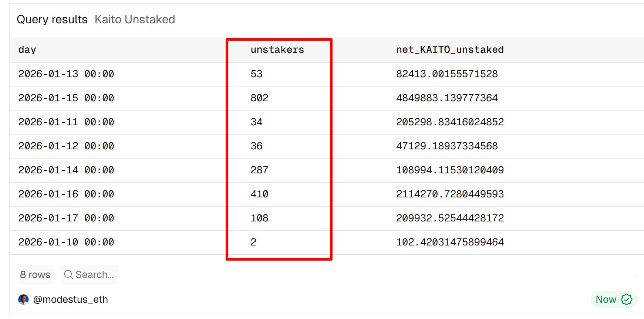This screenshot has width=644, height=319.
Task: Sort by the unstakers column header
Action: [x=277, y=50]
